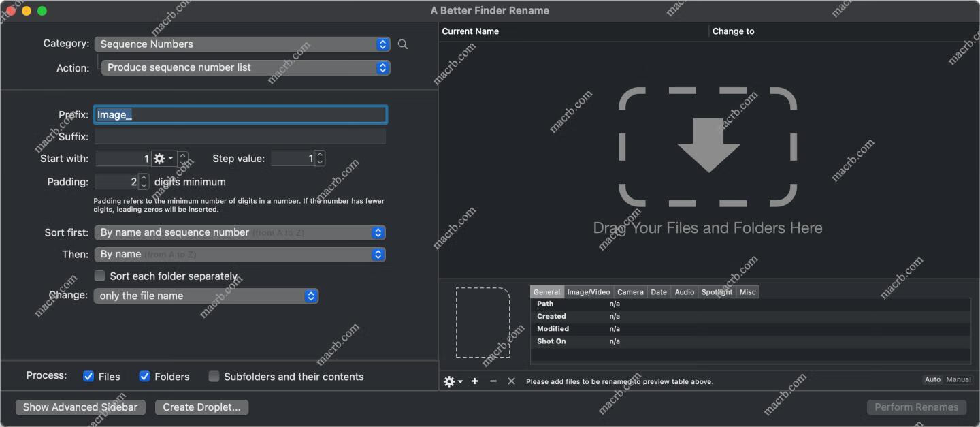
Task: Clear the list with the X icon
Action: point(511,381)
